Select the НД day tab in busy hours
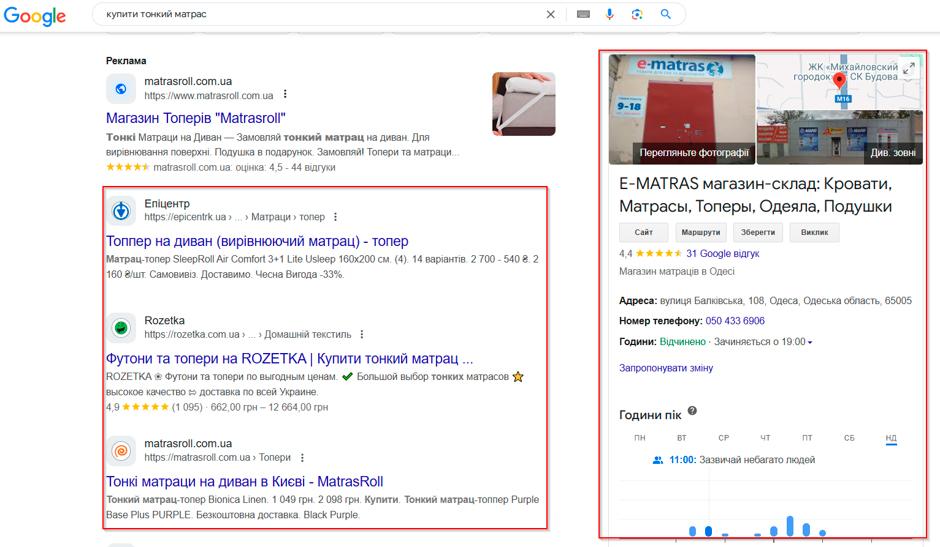 pyautogui.click(x=891, y=438)
